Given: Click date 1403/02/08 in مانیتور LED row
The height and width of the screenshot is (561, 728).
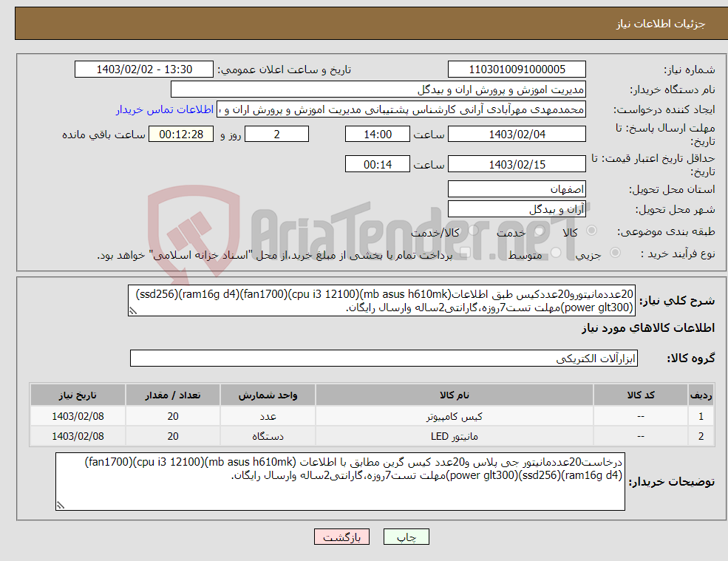Looking at the screenshot, I should point(78,437).
